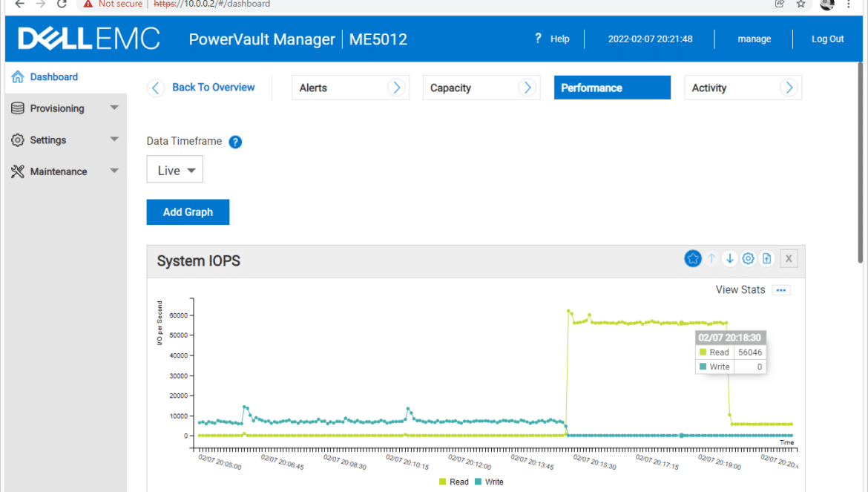Click the tooltip Read value 56046
Image resolution: width=868 pixels, height=492 pixels.
[x=750, y=352]
